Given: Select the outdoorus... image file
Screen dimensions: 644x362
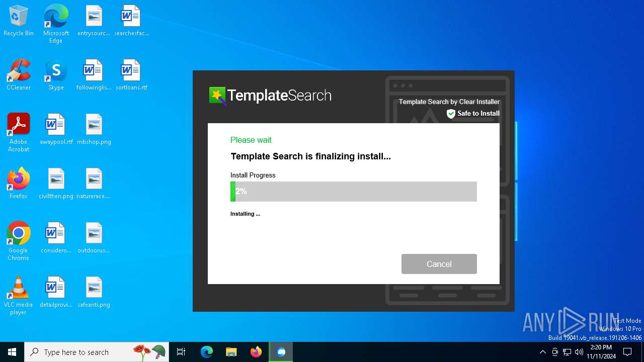Looking at the screenshot, I should [x=94, y=238].
